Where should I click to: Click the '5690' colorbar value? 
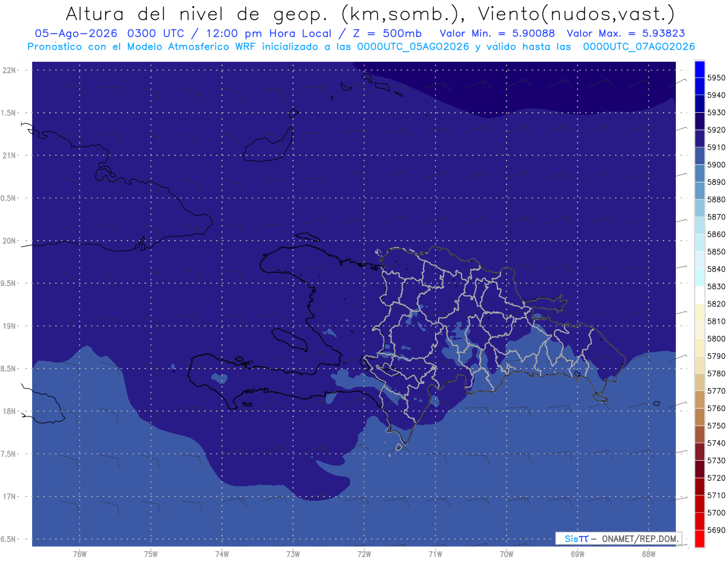click(716, 530)
